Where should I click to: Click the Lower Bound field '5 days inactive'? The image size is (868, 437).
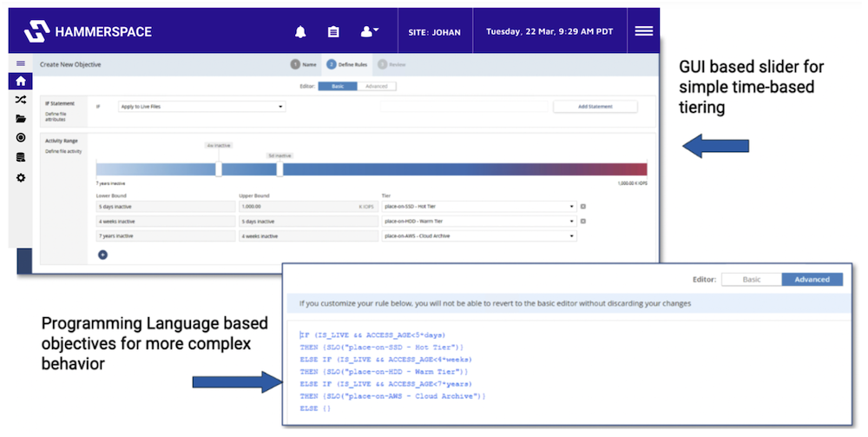click(166, 207)
